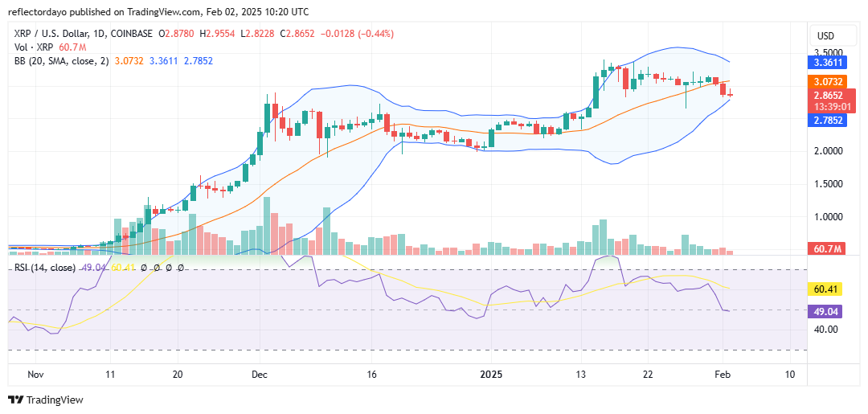Click the 2025 label on the time axis
This screenshot has height=414, width=868.
tap(490, 375)
